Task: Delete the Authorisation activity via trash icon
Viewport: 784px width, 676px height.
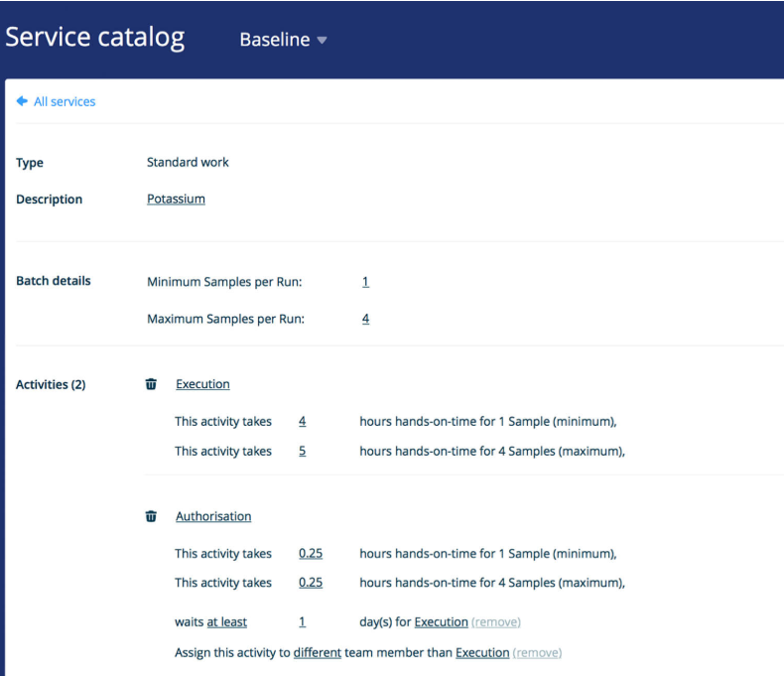Action: pyautogui.click(x=151, y=516)
